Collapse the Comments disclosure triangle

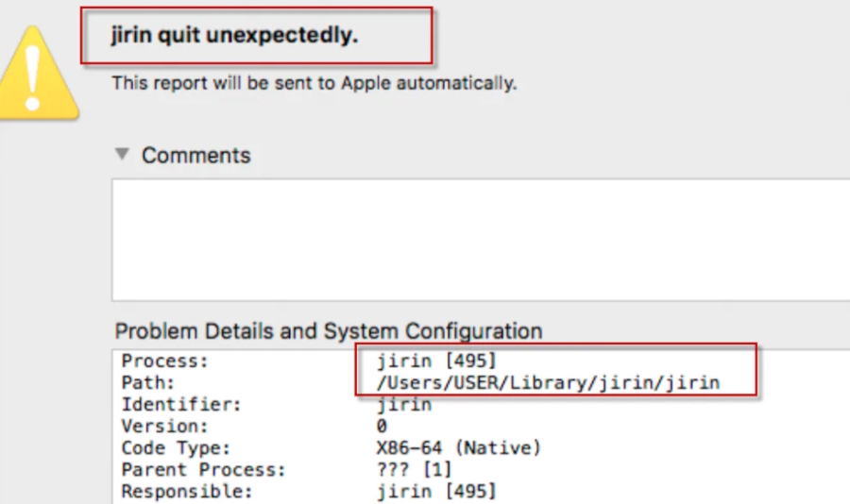pyautogui.click(x=121, y=155)
